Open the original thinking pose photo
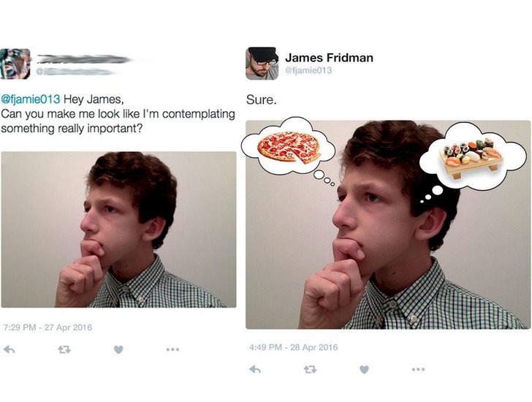The height and width of the screenshot is (402, 532). coord(118,230)
